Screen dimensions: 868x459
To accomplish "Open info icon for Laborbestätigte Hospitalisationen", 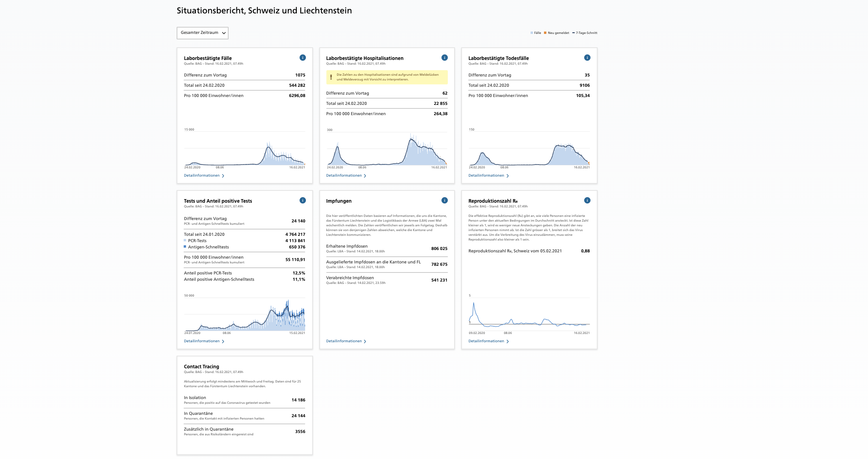I will pyautogui.click(x=444, y=58).
